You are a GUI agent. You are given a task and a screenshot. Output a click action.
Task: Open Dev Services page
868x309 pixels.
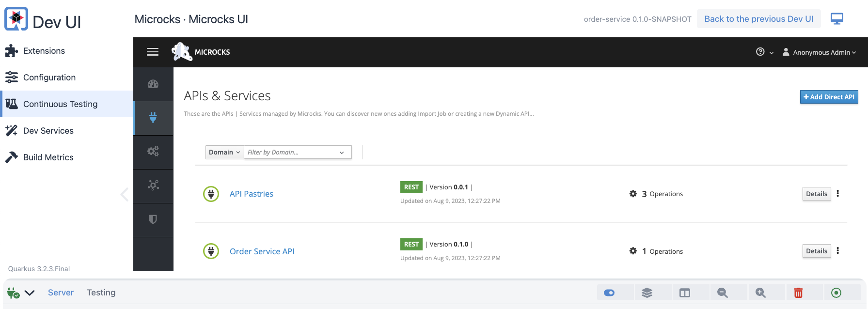pyautogui.click(x=66, y=131)
